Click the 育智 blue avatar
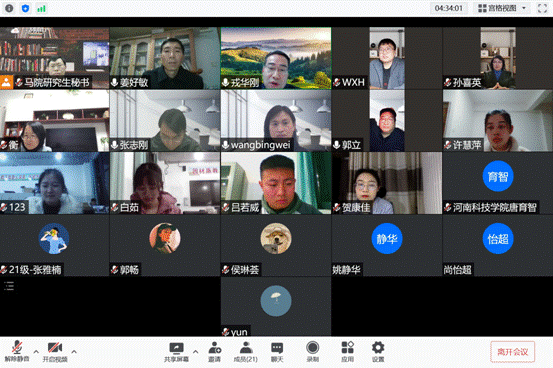 pyautogui.click(x=498, y=176)
